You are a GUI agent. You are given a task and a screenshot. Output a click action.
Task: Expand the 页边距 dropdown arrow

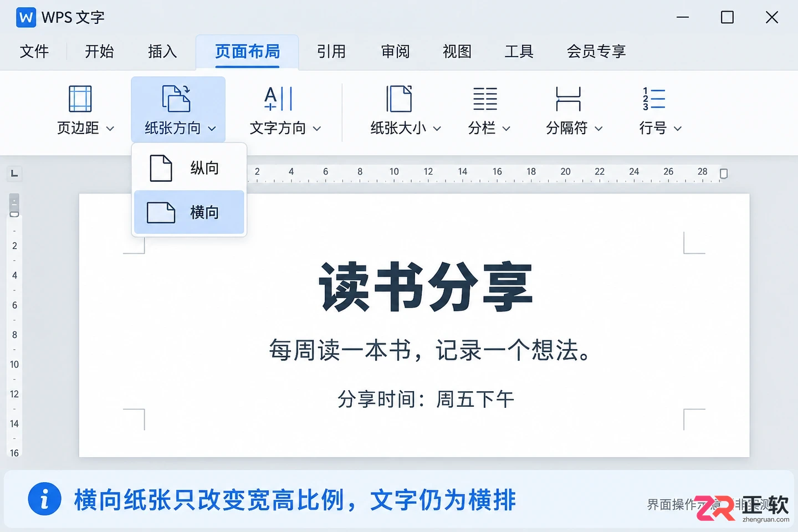coord(110,129)
